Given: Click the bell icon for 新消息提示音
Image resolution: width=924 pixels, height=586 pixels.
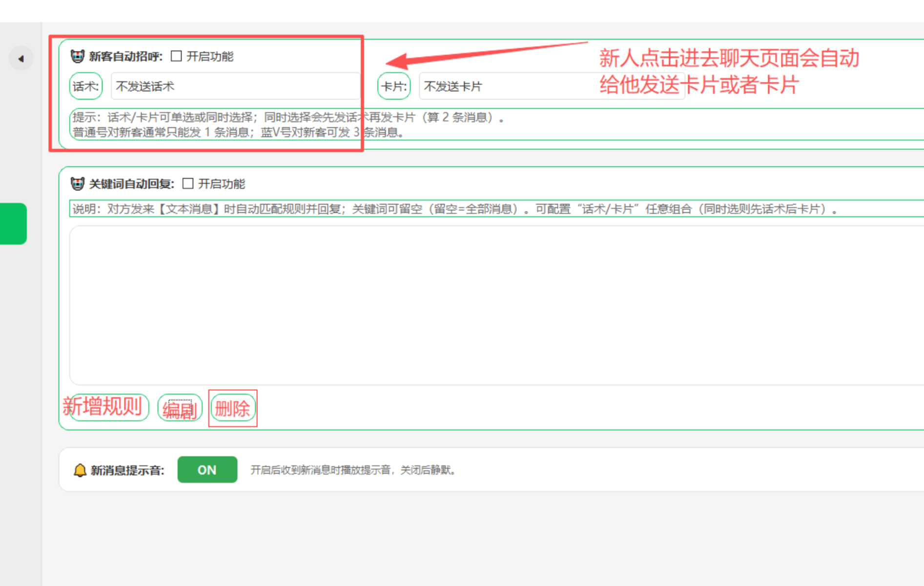Looking at the screenshot, I should click(80, 470).
